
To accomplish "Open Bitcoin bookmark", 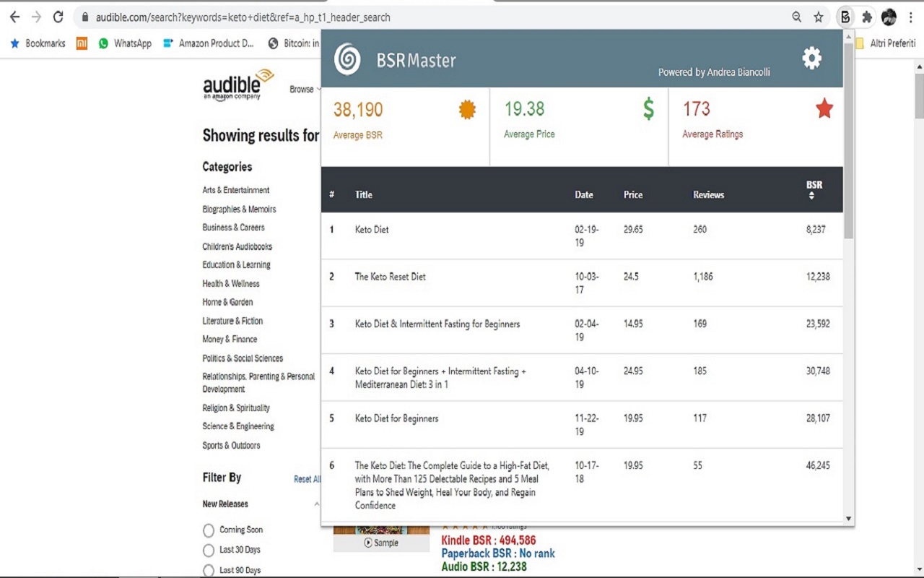I will (x=294, y=43).
